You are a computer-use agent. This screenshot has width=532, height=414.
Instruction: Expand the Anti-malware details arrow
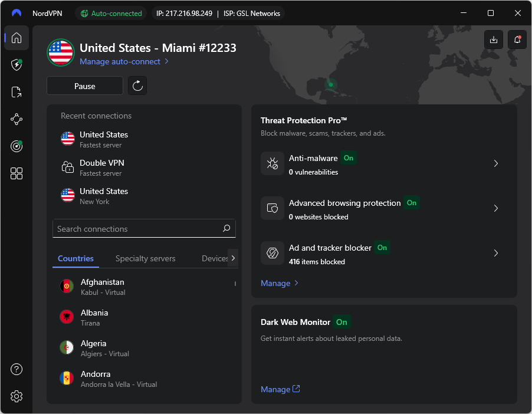coord(496,163)
